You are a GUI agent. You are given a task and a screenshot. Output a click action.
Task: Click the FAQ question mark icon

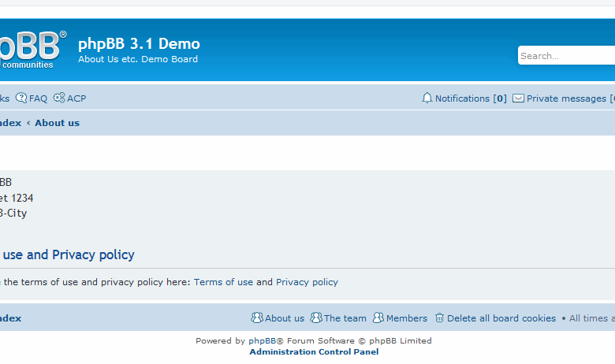click(x=21, y=98)
